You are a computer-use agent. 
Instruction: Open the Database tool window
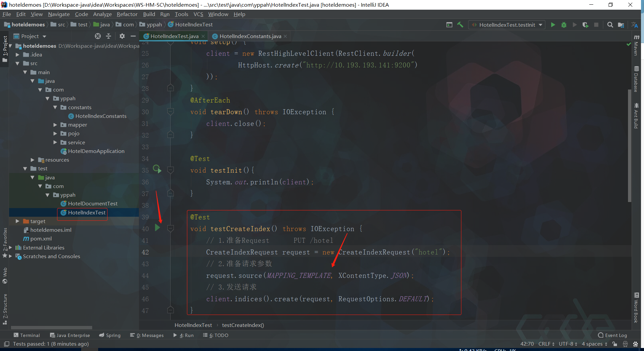(x=636, y=79)
